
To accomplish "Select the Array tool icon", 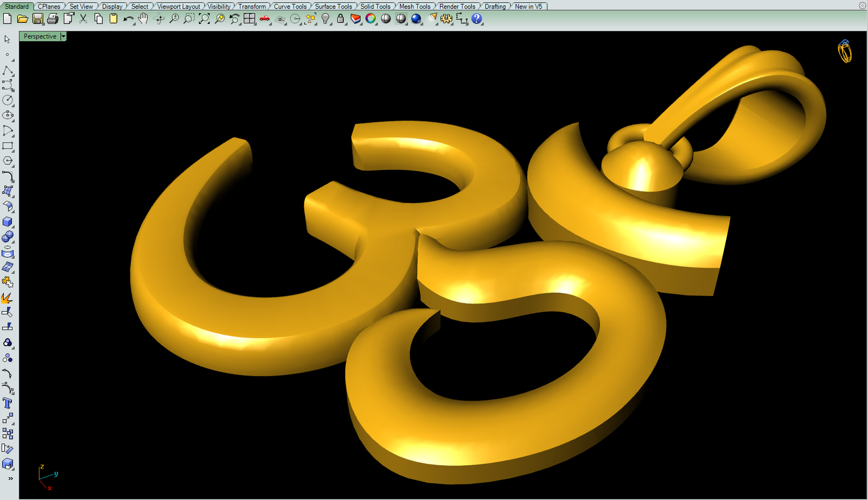I will coord(8,434).
